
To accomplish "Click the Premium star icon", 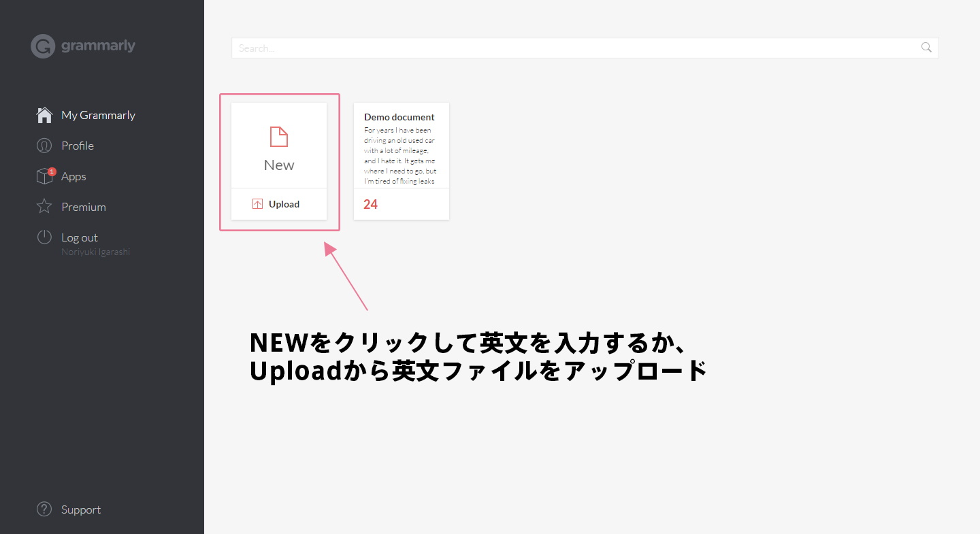I will click(x=44, y=207).
